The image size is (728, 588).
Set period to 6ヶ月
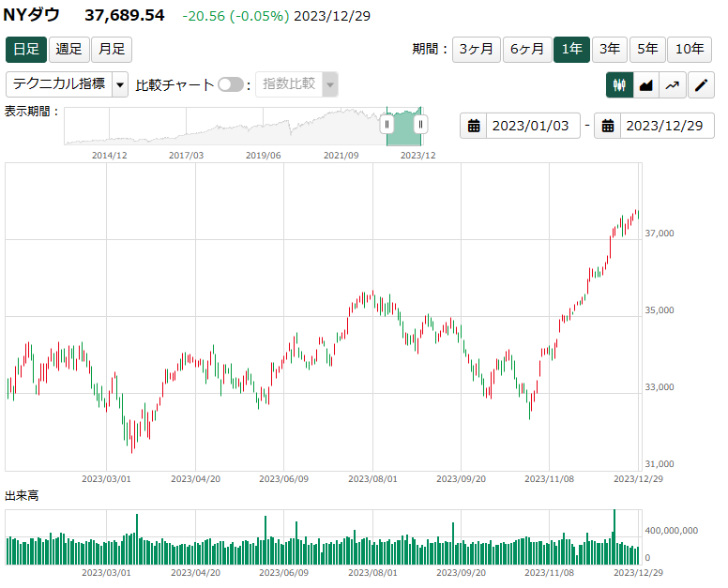[527, 49]
